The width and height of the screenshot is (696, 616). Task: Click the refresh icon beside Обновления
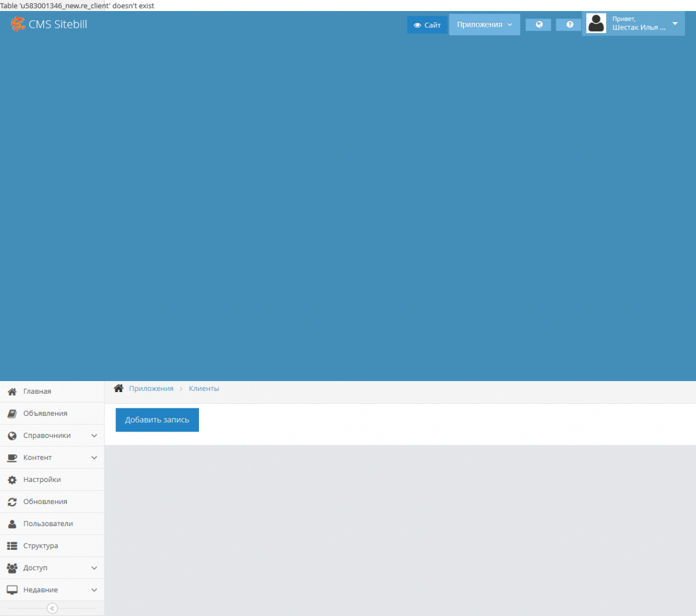pyautogui.click(x=12, y=502)
